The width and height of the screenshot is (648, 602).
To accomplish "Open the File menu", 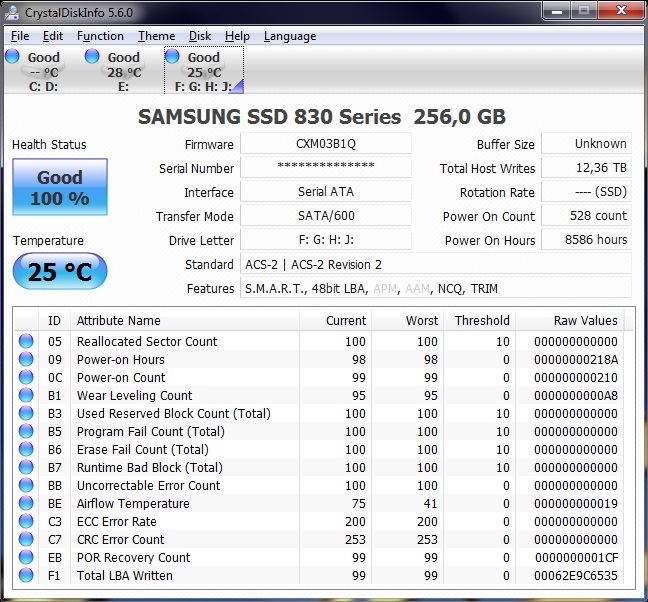I will 20,36.
